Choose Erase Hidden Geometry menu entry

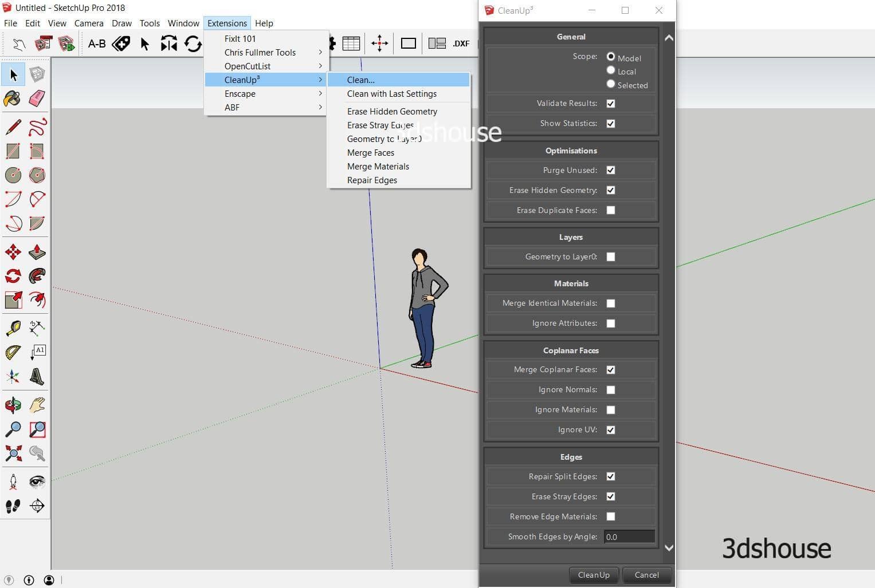tap(392, 111)
